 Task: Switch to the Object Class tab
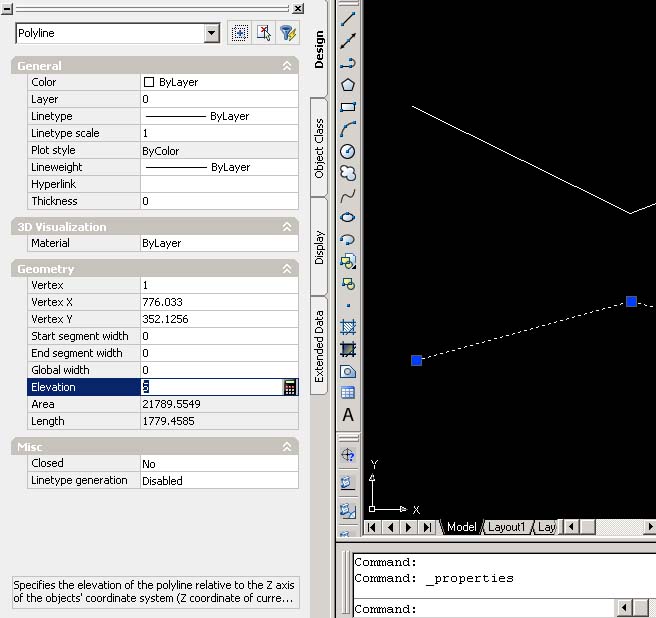click(x=319, y=148)
